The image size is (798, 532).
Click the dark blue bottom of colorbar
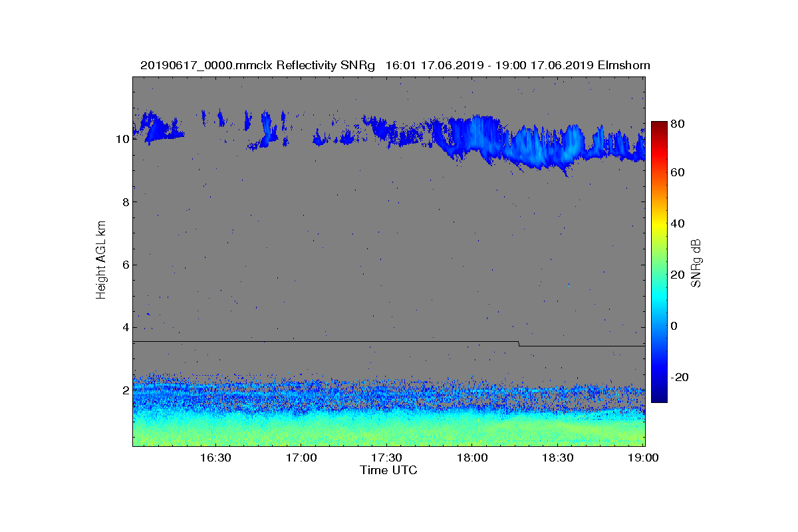coord(659,396)
